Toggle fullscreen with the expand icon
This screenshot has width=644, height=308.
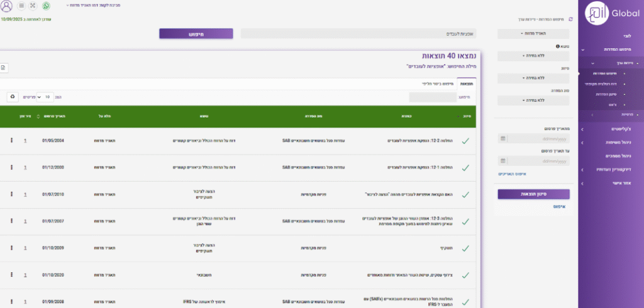coord(34,6)
